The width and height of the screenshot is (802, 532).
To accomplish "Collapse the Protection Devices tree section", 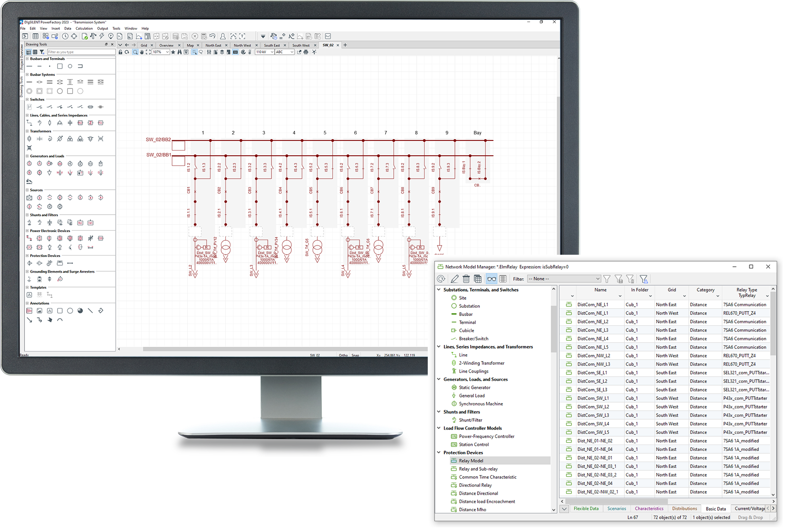I will (439, 453).
